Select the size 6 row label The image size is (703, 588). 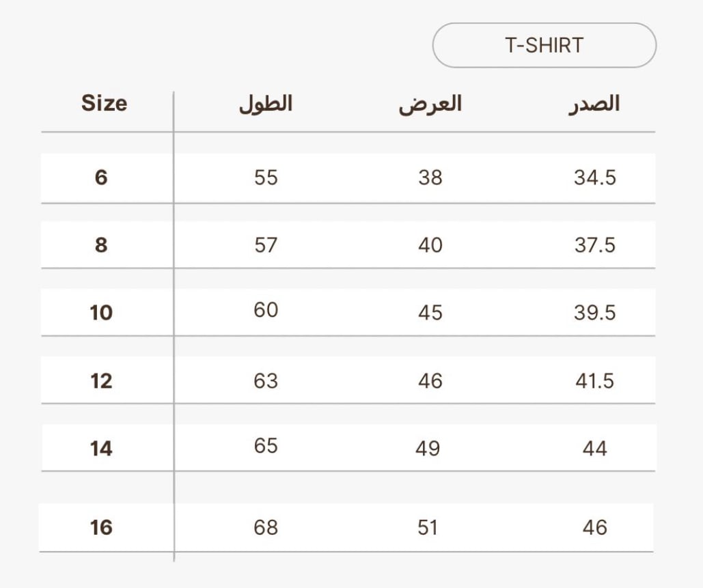pos(101,178)
